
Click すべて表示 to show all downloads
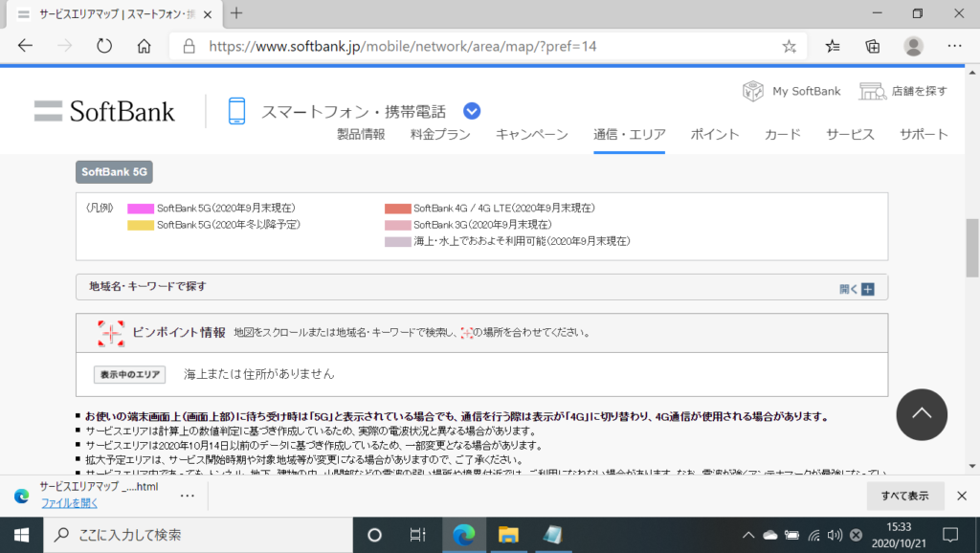pos(905,497)
